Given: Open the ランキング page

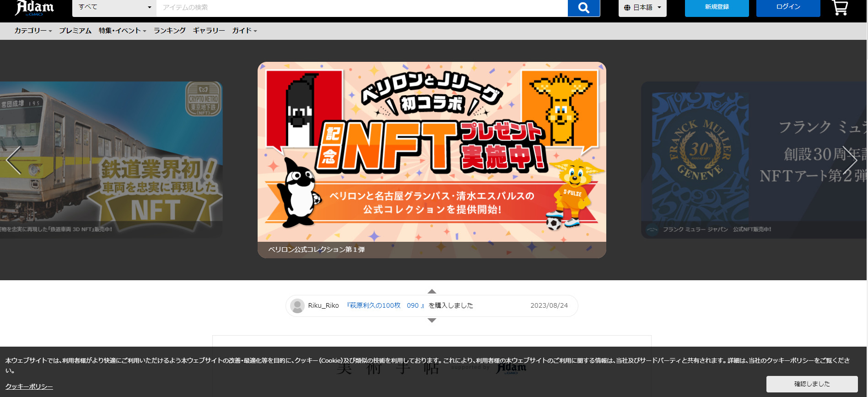Looking at the screenshot, I should pyautogui.click(x=169, y=31).
